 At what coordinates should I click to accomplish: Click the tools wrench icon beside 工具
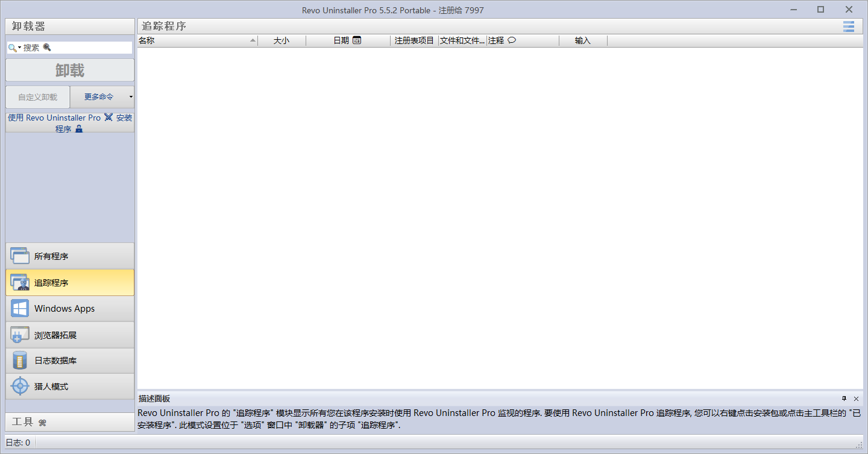coord(42,423)
